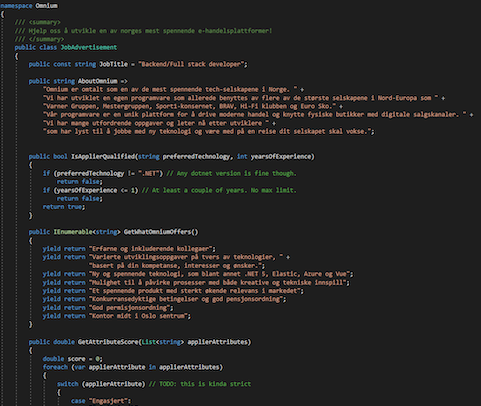Click string 'Varner Gruppen, Mestergruppen, Sport1-konsernet'
This screenshot has width=481, height=406.
tap(191, 106)
